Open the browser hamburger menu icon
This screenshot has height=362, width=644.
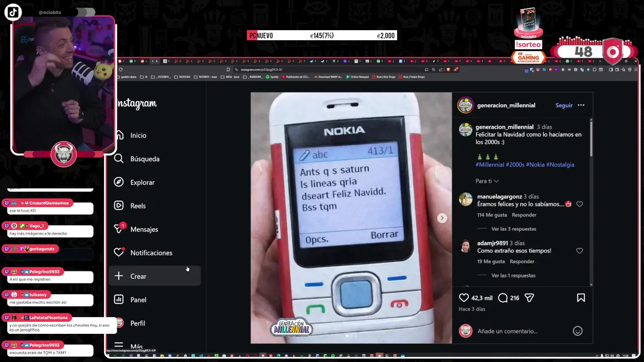click(636, 69)
